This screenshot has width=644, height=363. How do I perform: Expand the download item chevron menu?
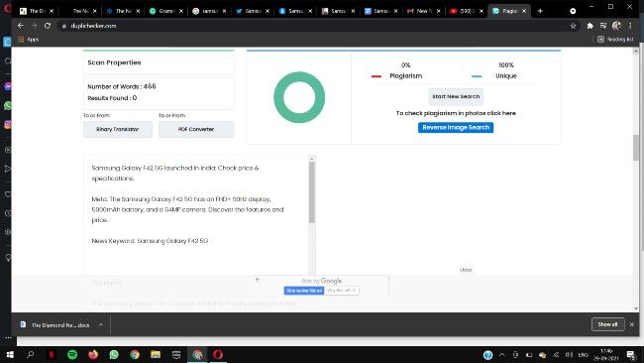[101, 324]
